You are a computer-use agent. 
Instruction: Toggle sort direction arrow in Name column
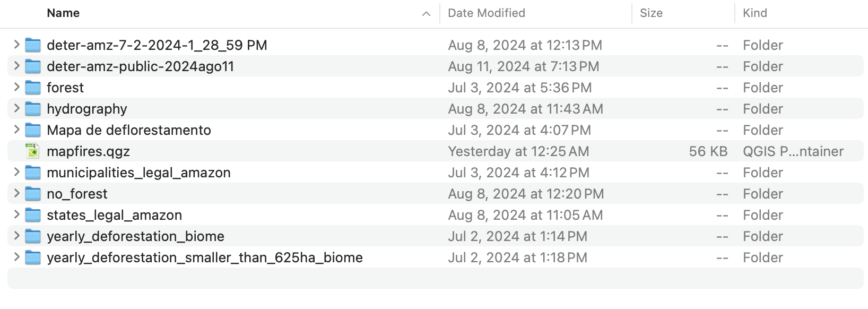pos(426,14)
